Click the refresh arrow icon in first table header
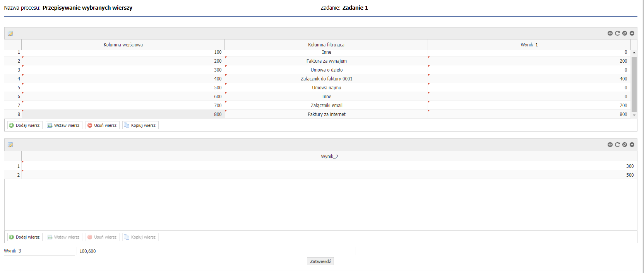Image resolution: width=644 pixels, height=273 pixels. click(617, 33)
